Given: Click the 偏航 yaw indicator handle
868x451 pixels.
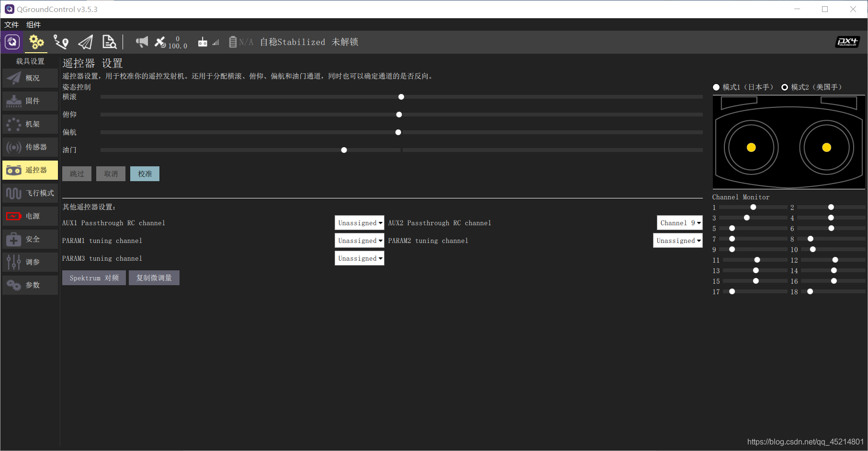Looking at the screenshot, I should pyautogui.click(x=398, y=132).
